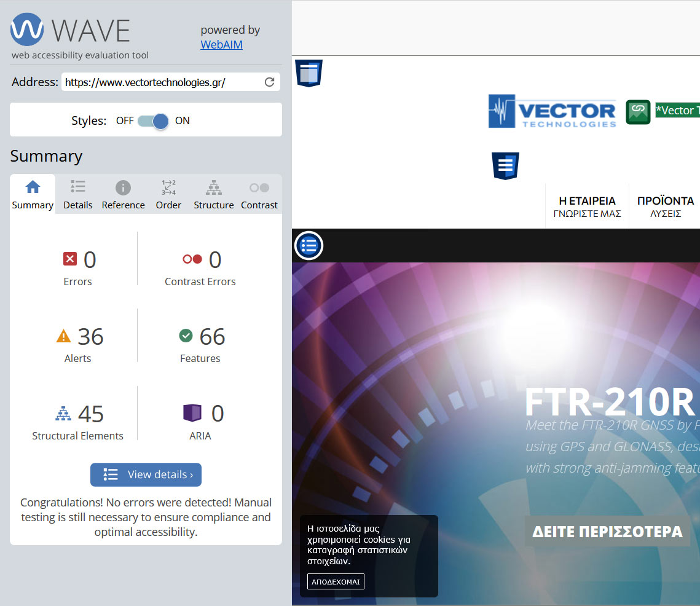Click the Contrast Errors red circles icon
Image resolution: width=700 pixels, height=606 pixels.
(192, 259)
